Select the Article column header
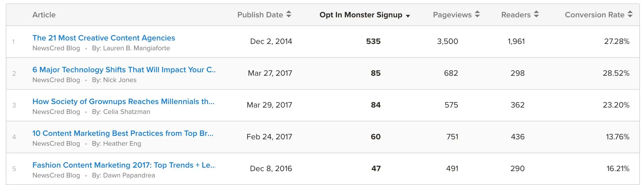 pos(44,15)
